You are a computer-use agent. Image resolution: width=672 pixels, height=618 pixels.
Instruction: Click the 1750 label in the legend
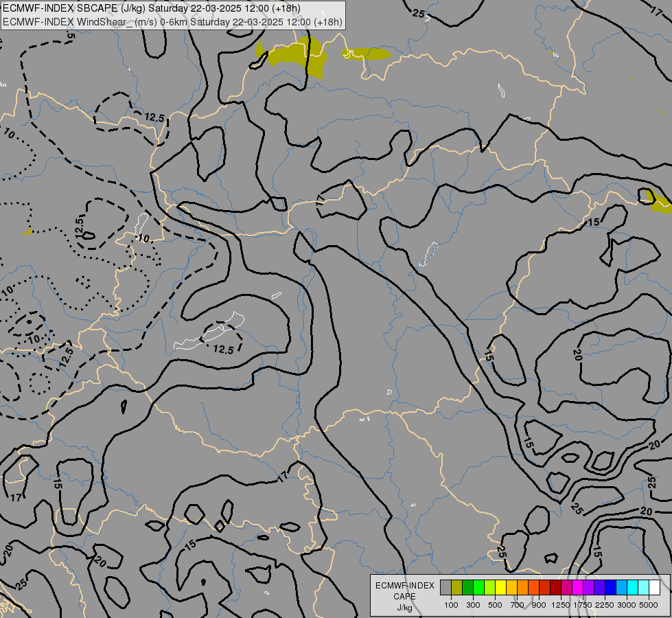[x=583, y=605]
